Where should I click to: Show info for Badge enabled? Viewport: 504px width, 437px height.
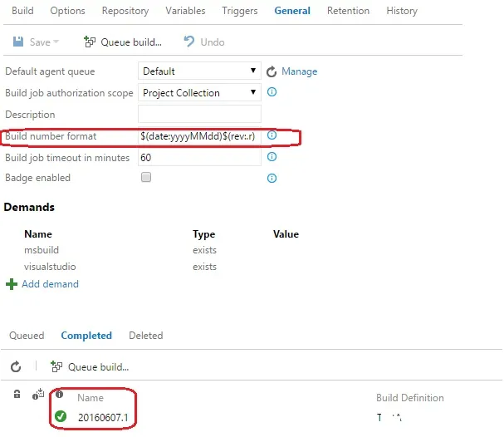[x=272, y=178]
